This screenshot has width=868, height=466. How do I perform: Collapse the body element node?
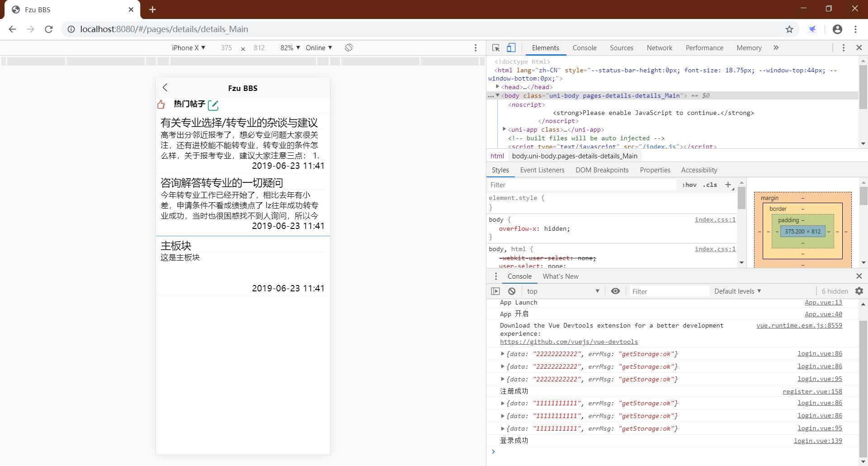(497, 95)
